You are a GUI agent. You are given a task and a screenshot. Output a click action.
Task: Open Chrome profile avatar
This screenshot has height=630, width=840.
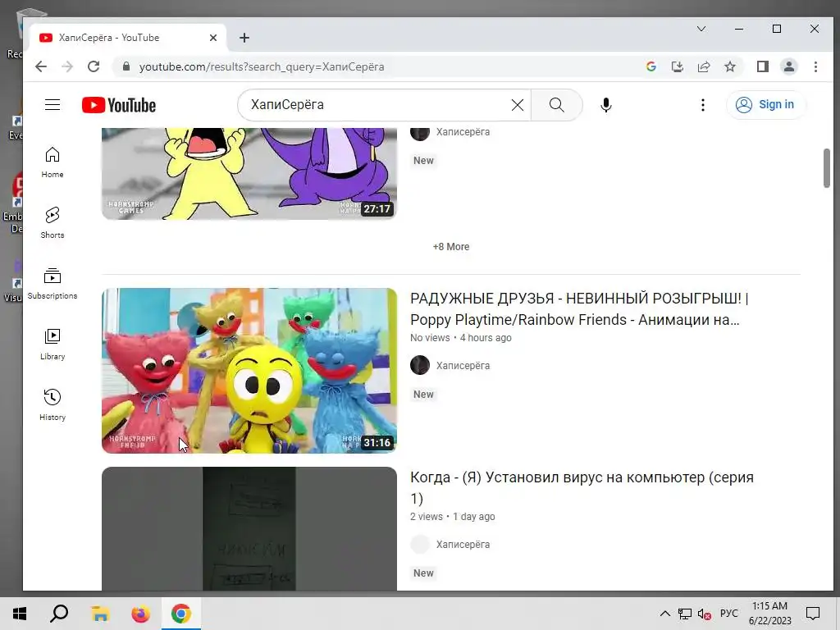pos(789,66)
